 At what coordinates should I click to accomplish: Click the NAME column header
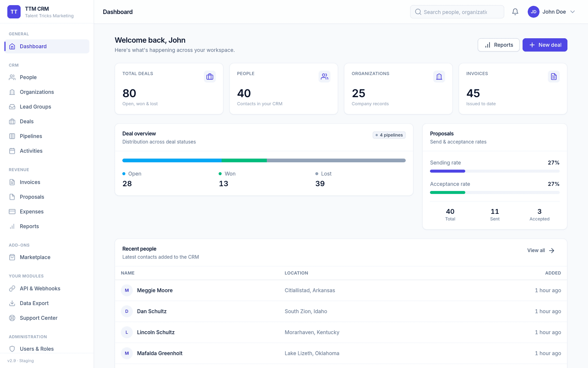[128, 273]
